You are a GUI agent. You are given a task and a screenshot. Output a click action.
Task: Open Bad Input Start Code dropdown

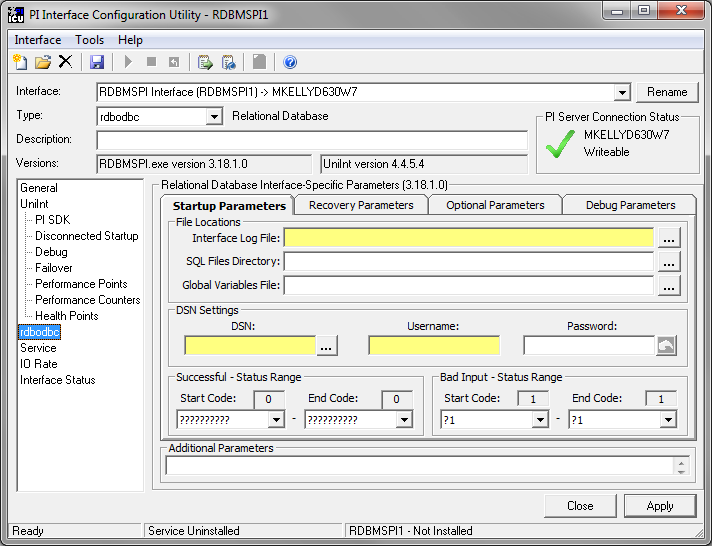pos(540,420)
